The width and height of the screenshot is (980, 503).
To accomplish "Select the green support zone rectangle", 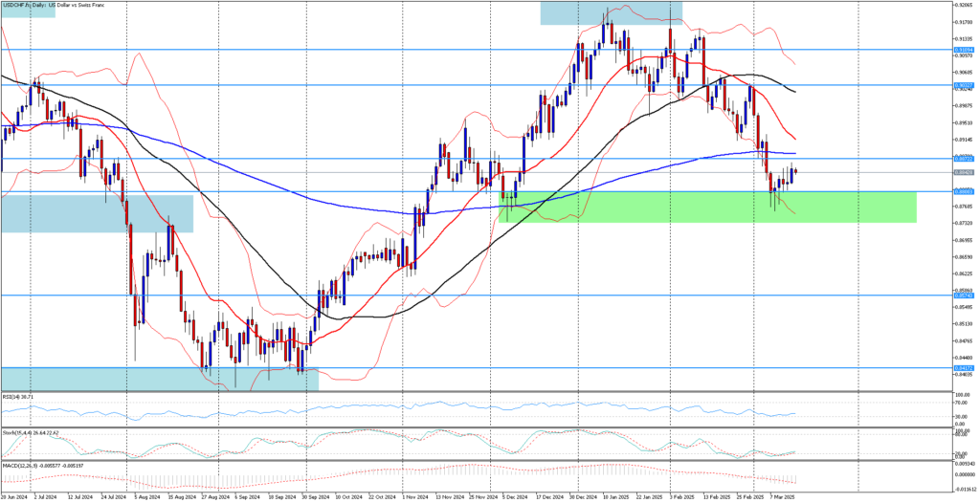I will pyautogui.click(x=707, y=207).
